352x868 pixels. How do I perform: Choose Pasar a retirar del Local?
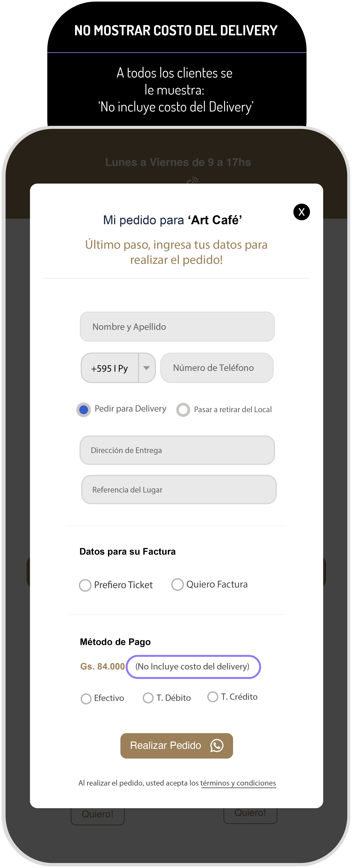[183, 410]
